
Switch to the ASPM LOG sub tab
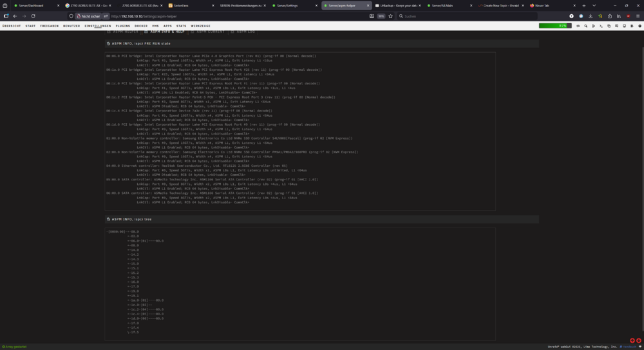[x=243, y=32]
